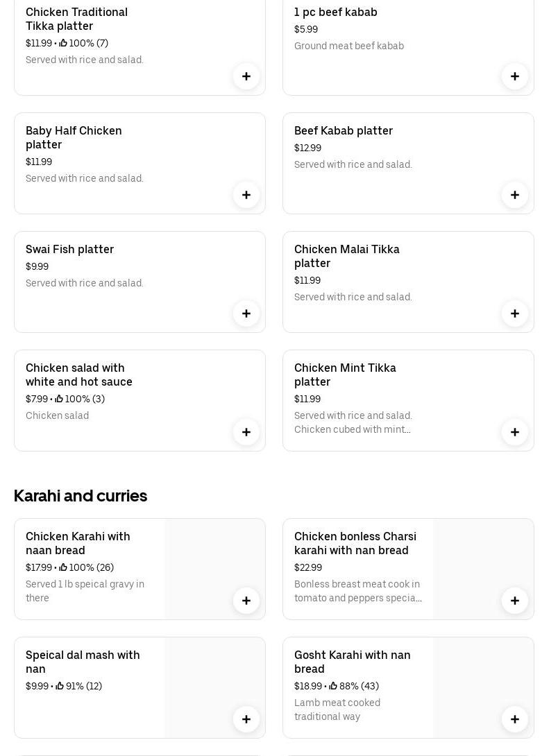Add Chicken Traditional Tikka platter to cart
This screenshot has width=558, height=756.
tap(246, 76)
